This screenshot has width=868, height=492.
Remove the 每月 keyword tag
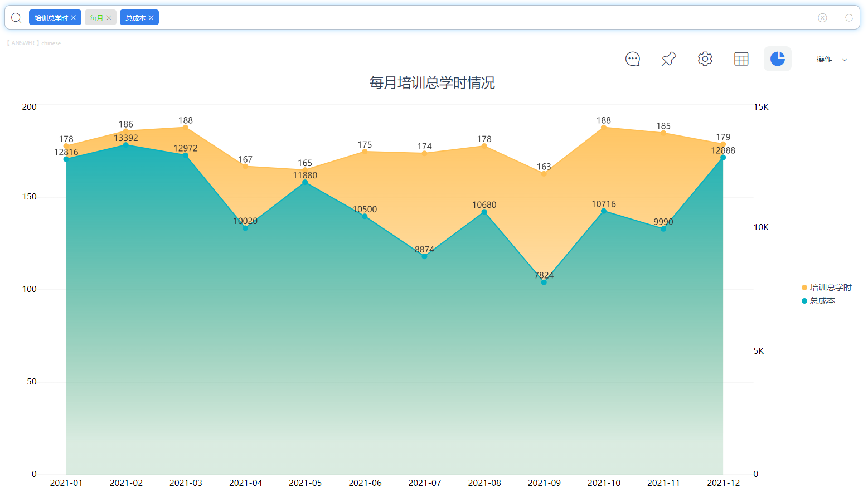[x=109, y=17]
